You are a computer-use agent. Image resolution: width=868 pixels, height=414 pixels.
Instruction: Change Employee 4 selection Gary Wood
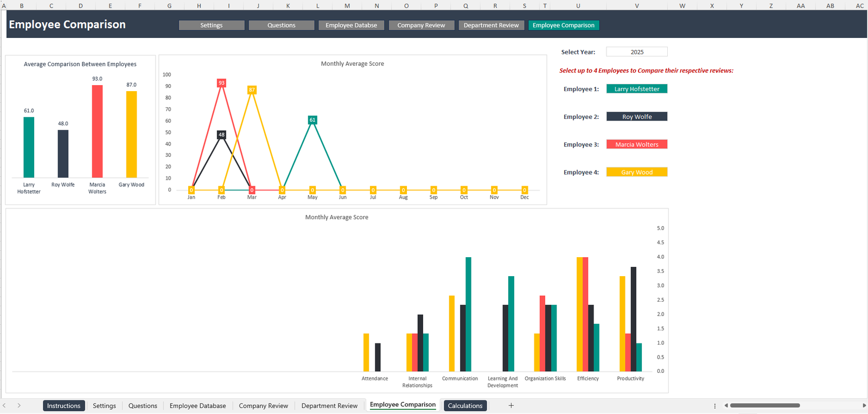point(636,172)
